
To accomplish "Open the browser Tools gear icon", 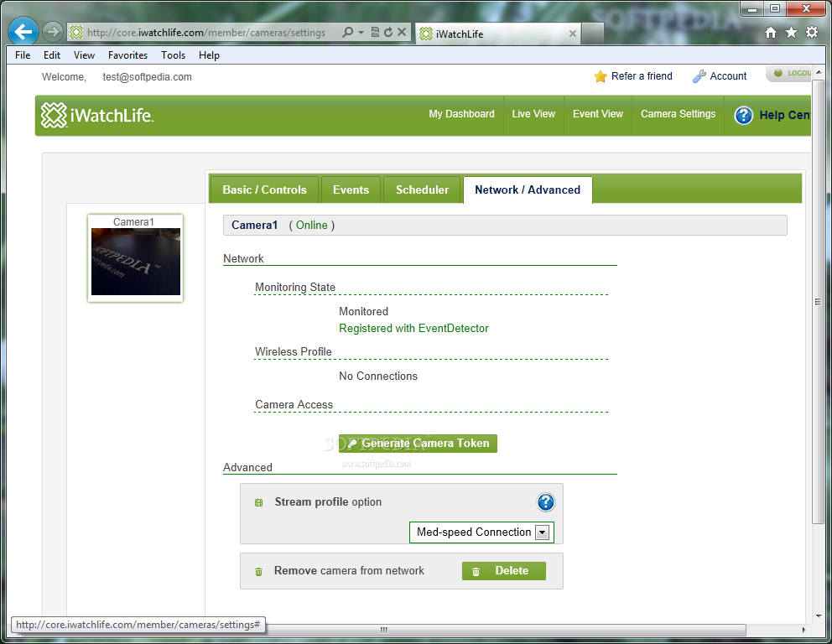I will (812, 33).
